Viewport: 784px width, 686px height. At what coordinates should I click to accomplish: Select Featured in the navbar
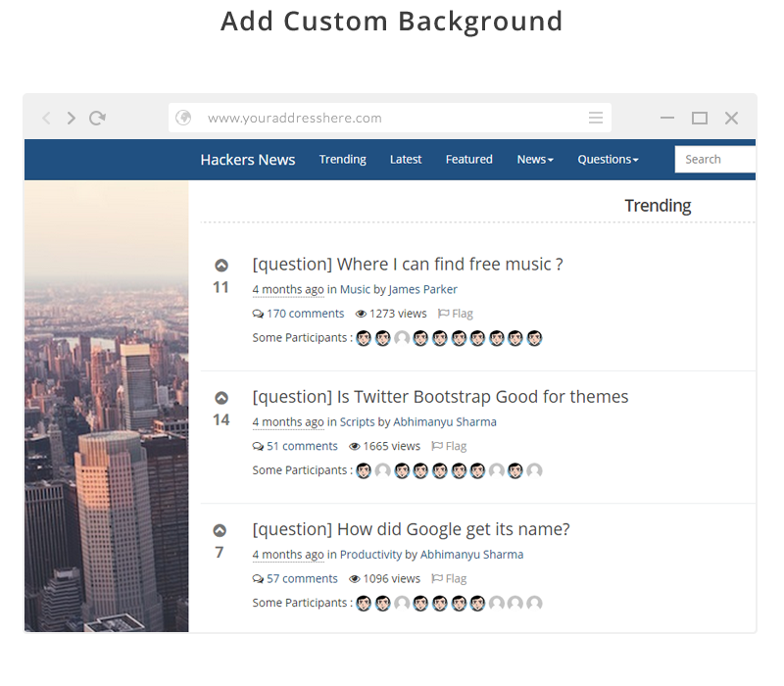(x=469, y=160)
